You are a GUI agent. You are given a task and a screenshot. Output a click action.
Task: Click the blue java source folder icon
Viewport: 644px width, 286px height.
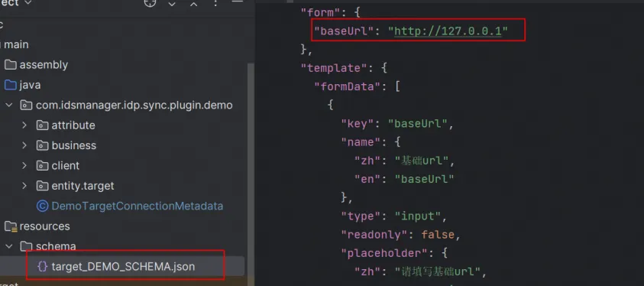click(10, 85)
